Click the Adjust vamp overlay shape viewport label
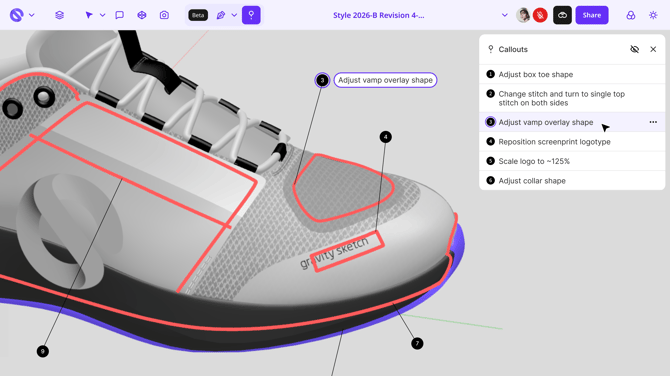 385,80
